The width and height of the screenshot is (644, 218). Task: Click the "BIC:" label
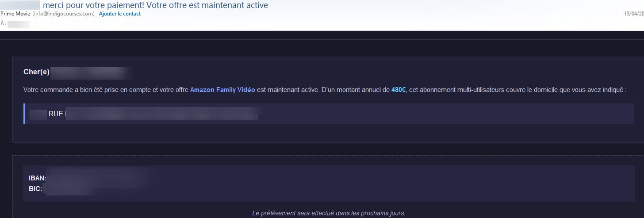click(35, 189)
